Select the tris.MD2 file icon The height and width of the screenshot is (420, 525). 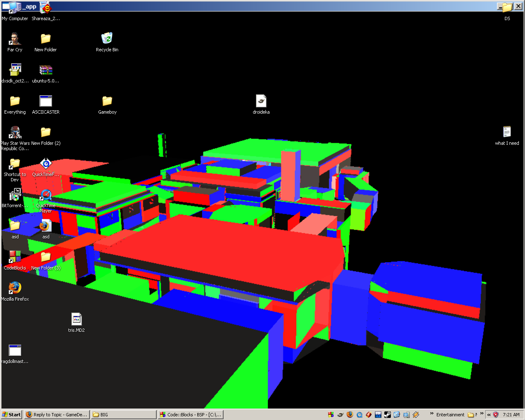click(76, 322)
